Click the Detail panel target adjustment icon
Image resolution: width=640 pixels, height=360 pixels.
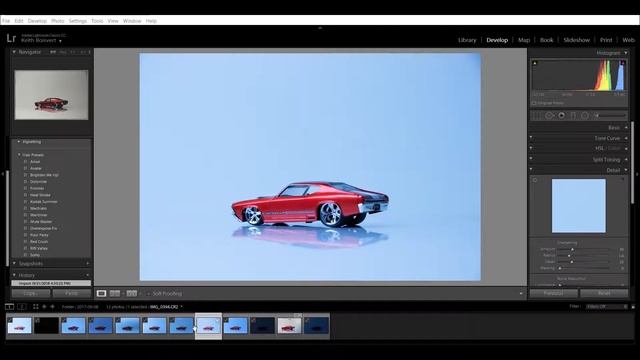[x=535, y=180]
